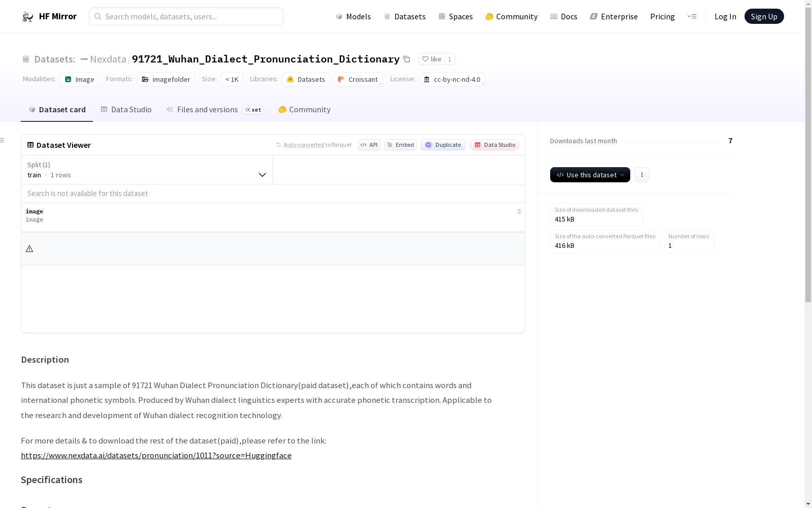This screenshot has height=508, width=812.
Task: Click the Sign Up button
Action: [764, 16]
